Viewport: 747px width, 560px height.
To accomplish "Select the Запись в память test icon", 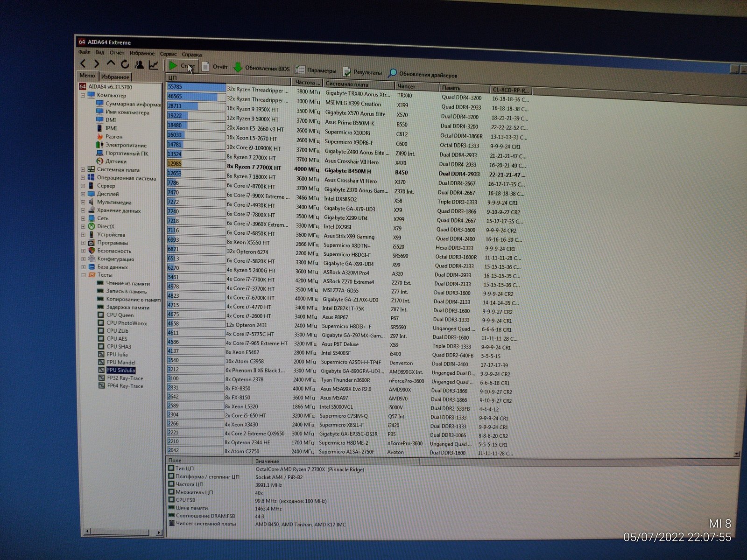I will click(x=100, y=291).
